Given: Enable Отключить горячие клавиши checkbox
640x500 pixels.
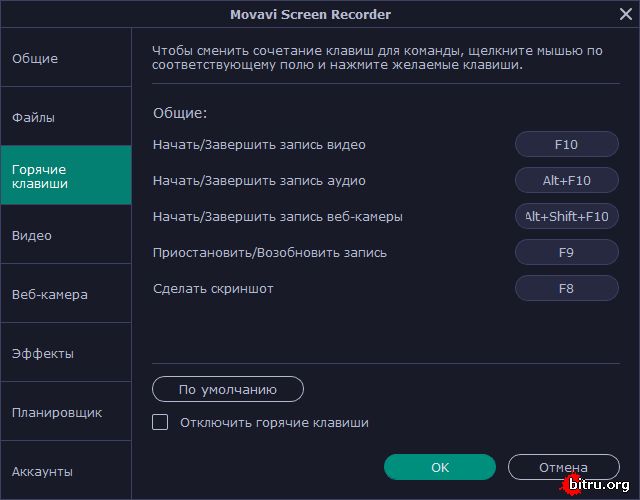Looking at the screenshot, I should point(160,422).
